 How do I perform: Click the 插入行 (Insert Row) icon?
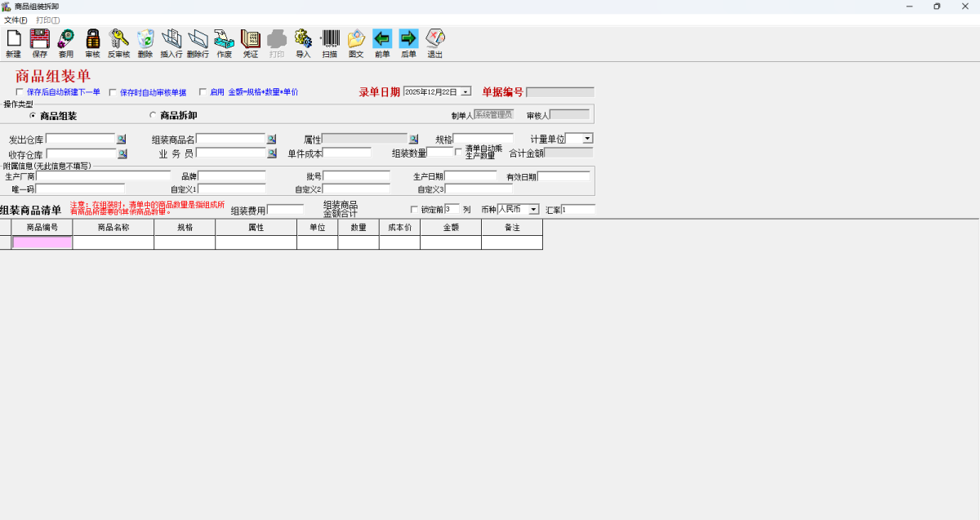[170, 38]
